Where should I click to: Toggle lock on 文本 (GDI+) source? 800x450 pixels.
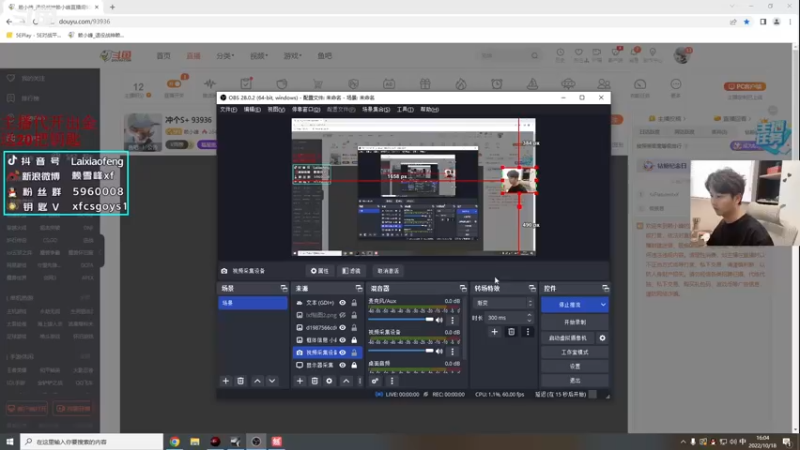(354, 303)
